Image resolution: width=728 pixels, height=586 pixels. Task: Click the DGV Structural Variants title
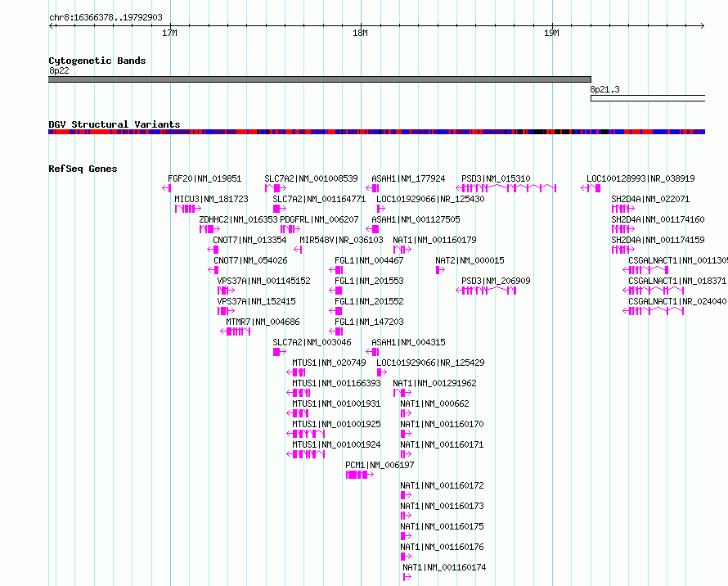click(x=115, y=124)
